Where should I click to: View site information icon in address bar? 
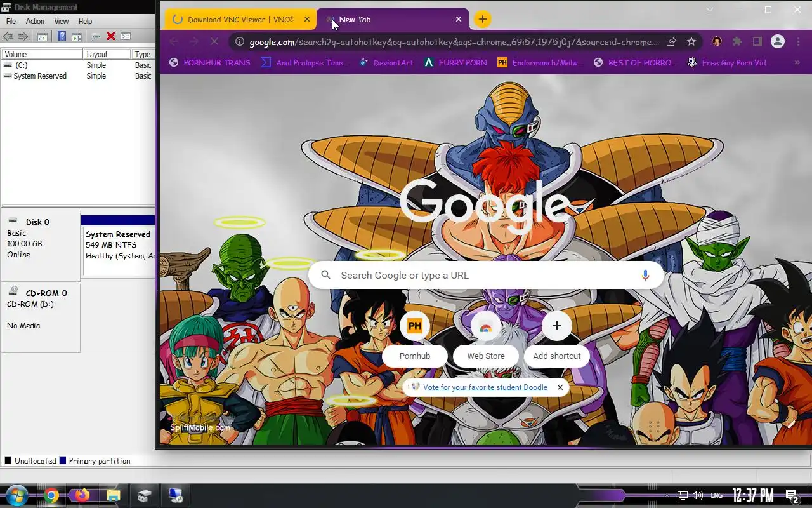coord(239,42)
